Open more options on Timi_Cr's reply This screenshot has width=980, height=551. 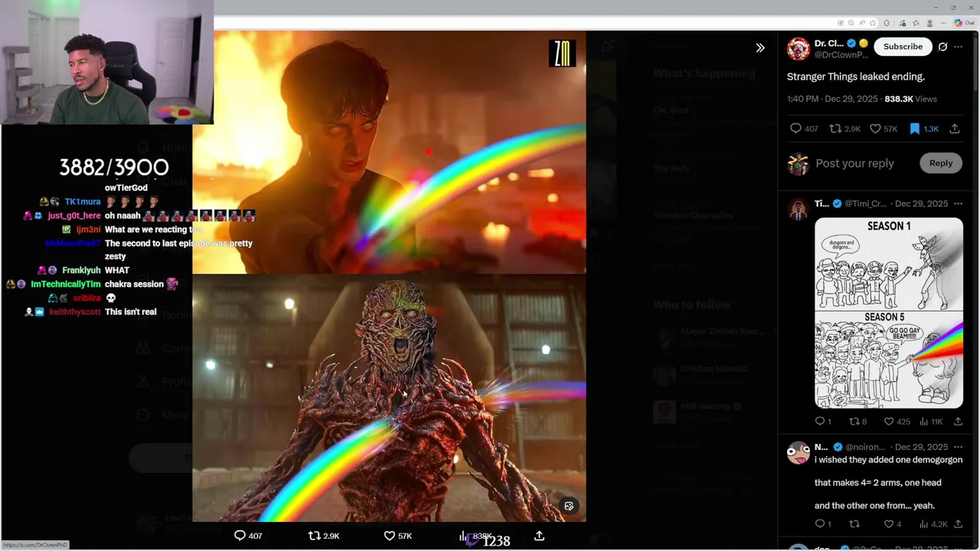click(958, 204)
